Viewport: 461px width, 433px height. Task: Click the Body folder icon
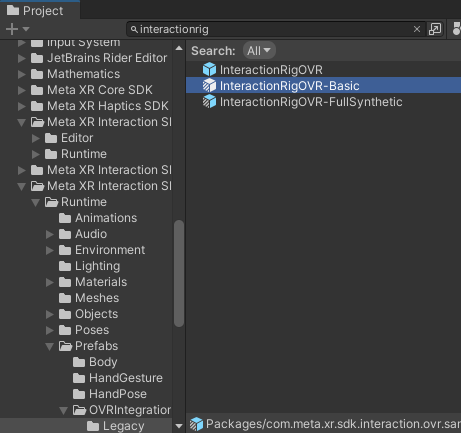point(79,362)
